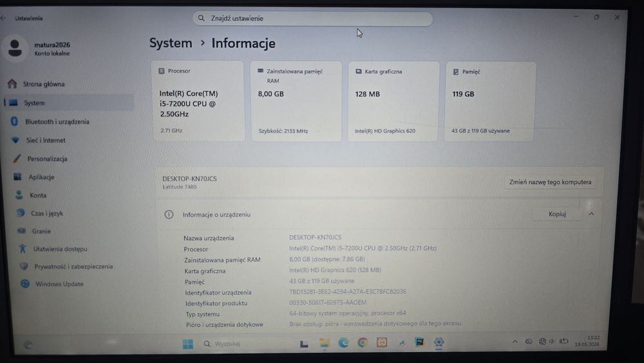
Task: Open the PyCharm icon on the taskbar
Action: pos(419,342)
